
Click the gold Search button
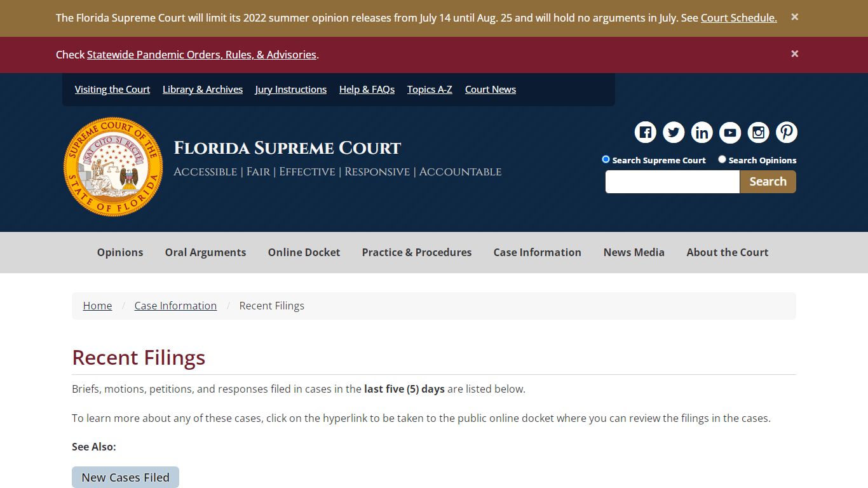coord(768,182)
